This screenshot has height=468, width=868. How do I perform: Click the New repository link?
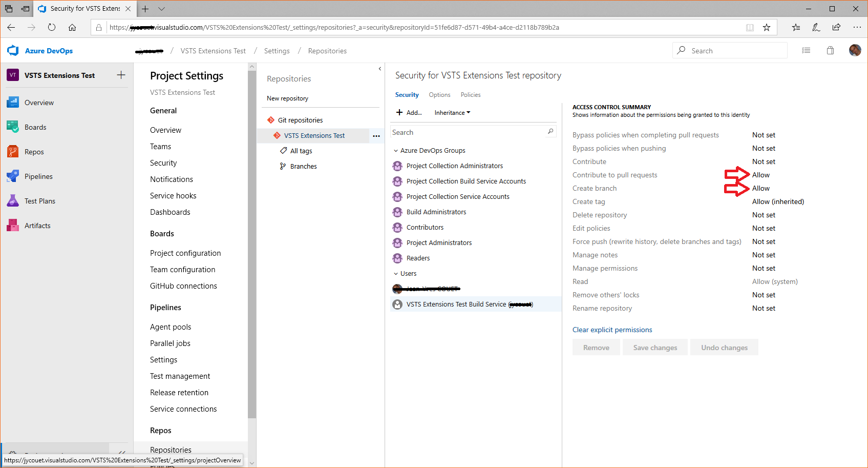click(287, 98)
